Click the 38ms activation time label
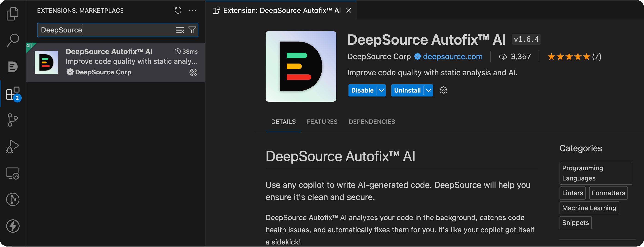This screenshot has height=247, width=644. [x=186, y=52]
